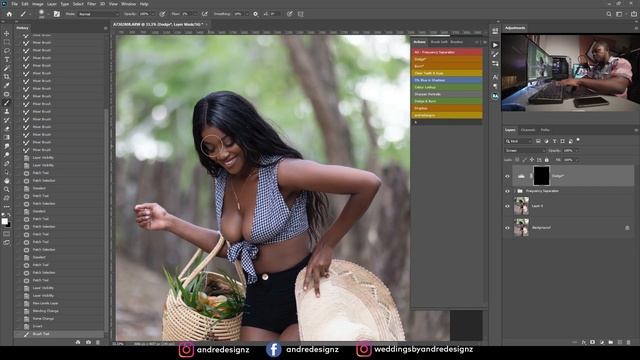Viewport: 640px width, 360px height.
Task: Hide the Dodge layer with its eye icon
Action: click(507, 176)
